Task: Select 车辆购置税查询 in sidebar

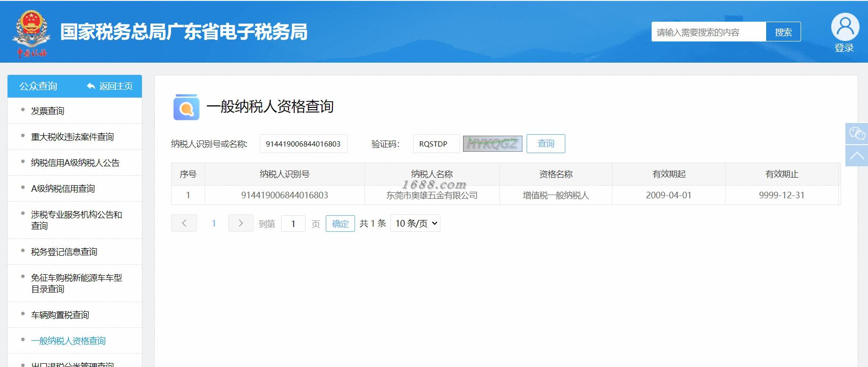Action: tap(60, 315)
